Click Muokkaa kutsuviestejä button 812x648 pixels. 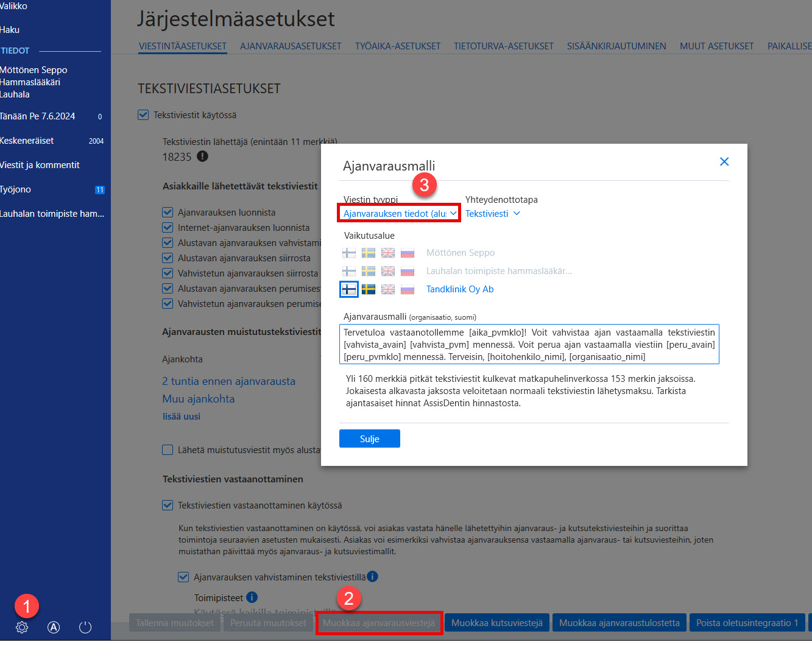(x=497, y=622)
